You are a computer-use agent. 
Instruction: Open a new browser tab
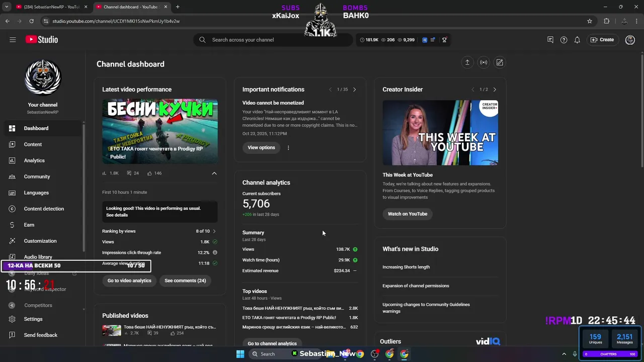click(178, 7)
